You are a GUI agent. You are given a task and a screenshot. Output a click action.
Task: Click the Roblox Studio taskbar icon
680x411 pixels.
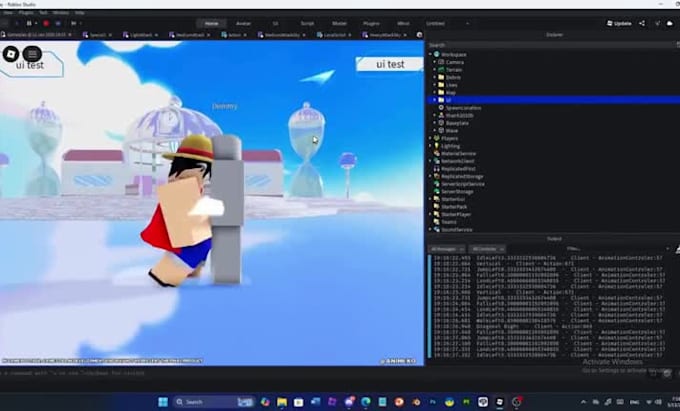click(500, 402)
